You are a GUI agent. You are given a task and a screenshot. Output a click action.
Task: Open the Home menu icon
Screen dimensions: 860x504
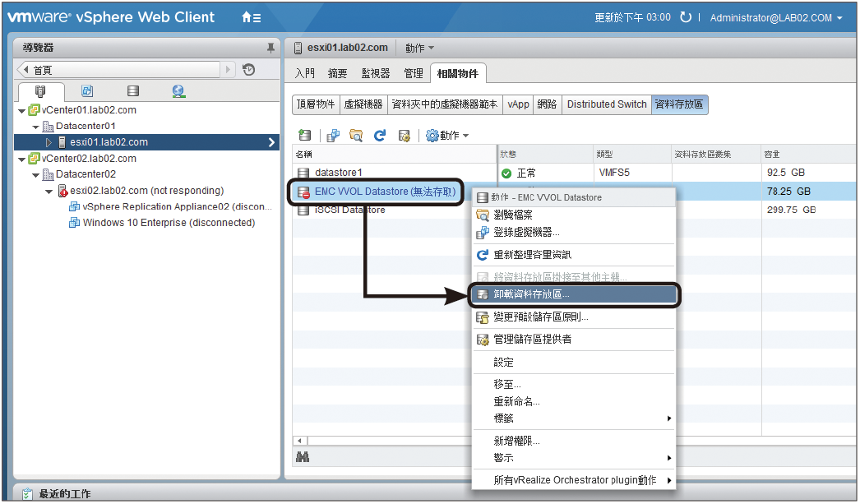pos(252,17)
